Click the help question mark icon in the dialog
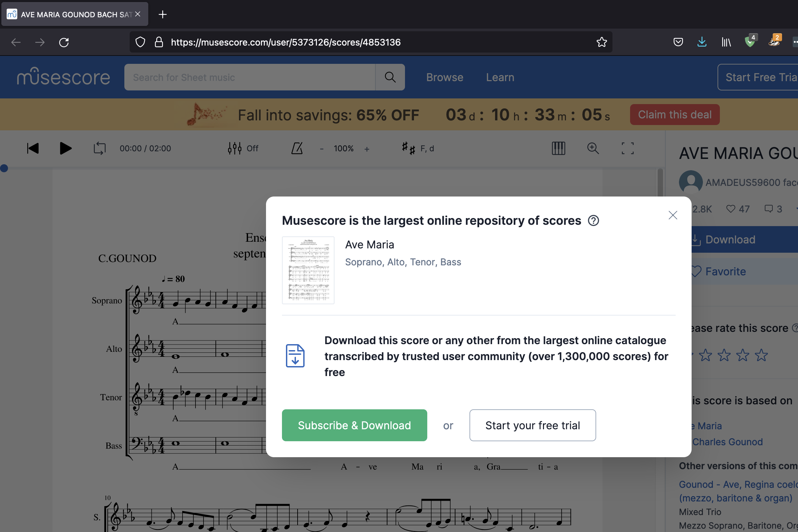Screen dimensions: 798x532 pyautogui.click(x=593, y=220)
